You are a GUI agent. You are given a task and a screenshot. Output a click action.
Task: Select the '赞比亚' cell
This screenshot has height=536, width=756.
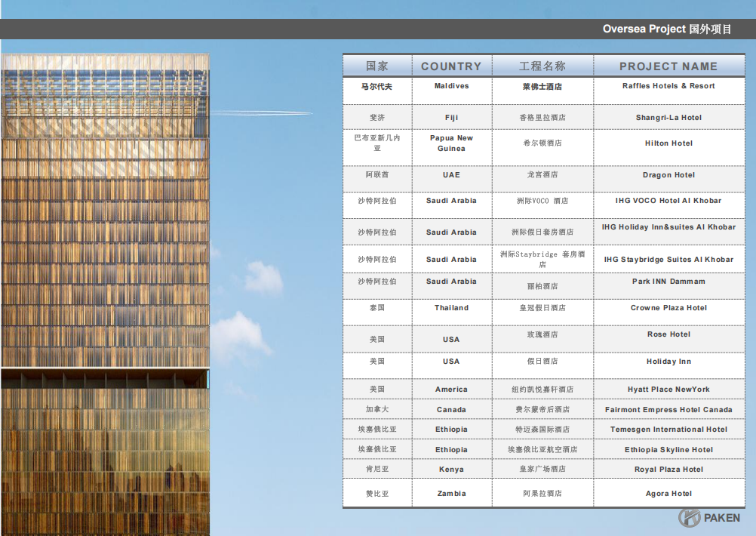point(377,493)
